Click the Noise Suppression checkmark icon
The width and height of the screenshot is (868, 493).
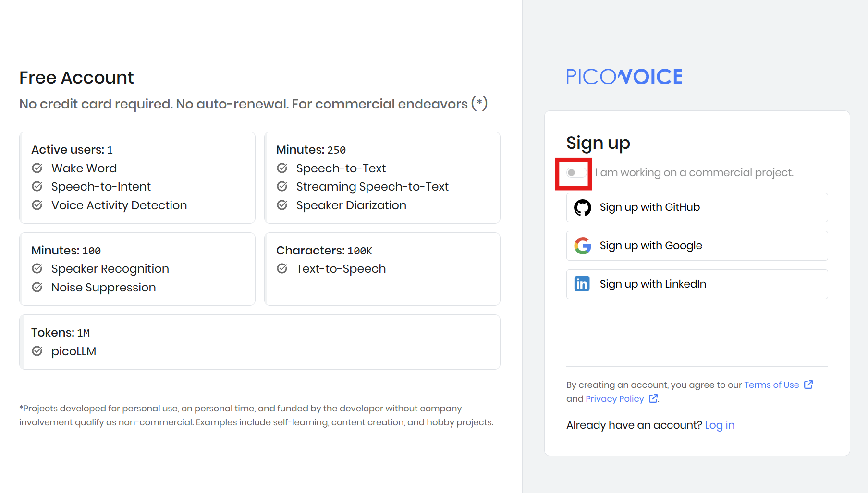click(x=37, y=287)
